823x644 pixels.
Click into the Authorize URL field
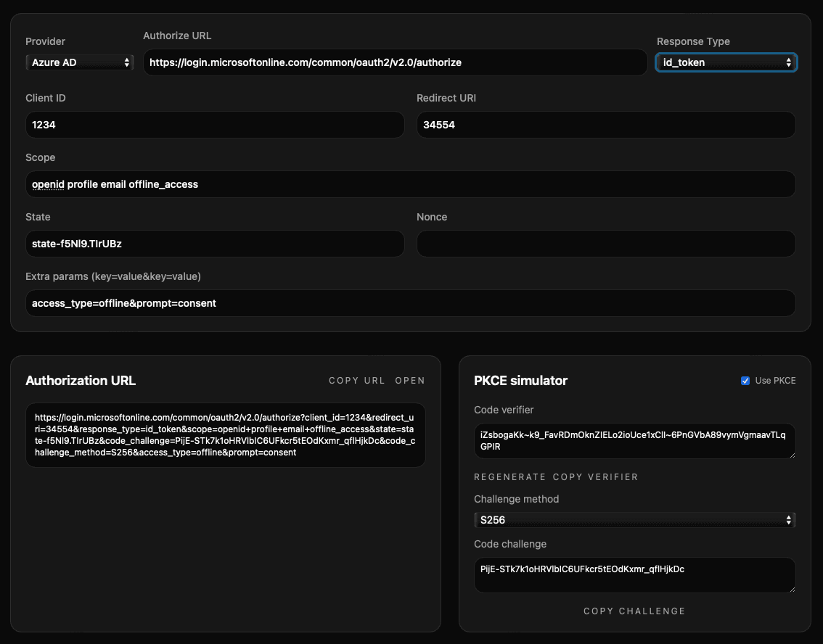point(396,62)
